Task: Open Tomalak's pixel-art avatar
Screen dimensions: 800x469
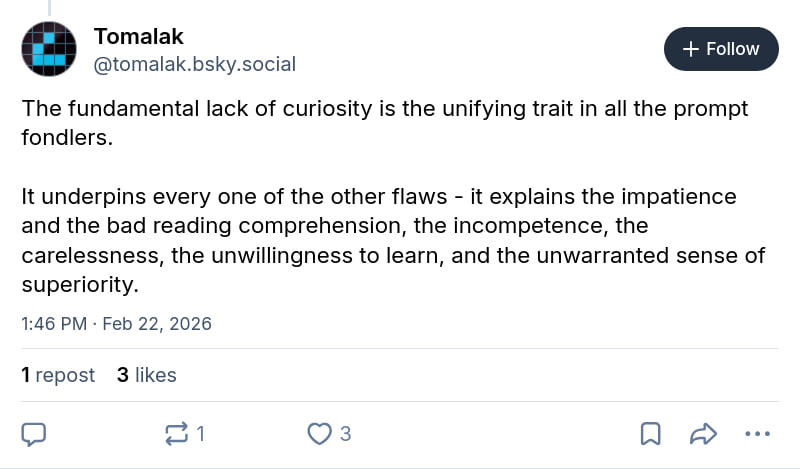Action: pyautogui.click(x=49, y=49)
